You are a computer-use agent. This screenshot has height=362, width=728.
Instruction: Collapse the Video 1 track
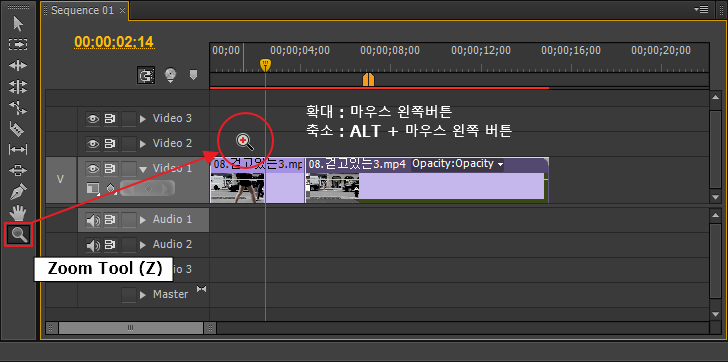pos(143,169)
